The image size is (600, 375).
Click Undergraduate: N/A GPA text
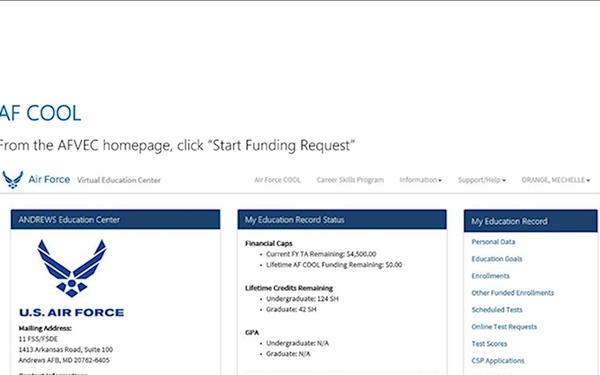click(x=297, y=343)
